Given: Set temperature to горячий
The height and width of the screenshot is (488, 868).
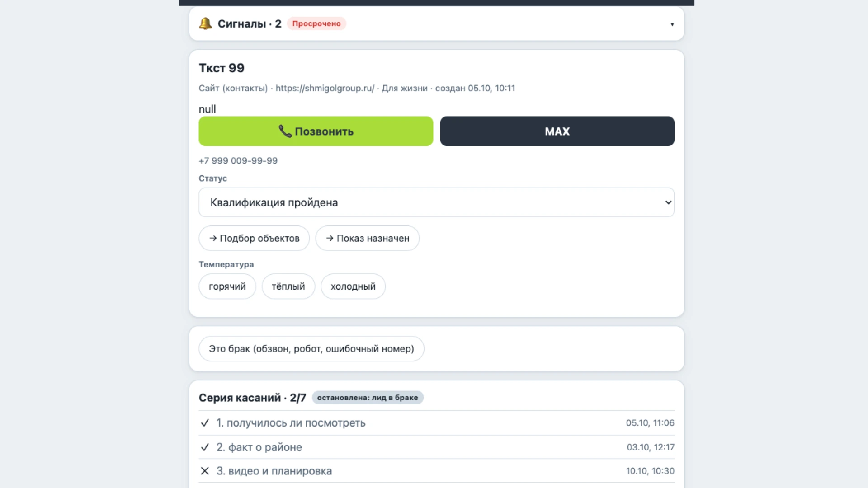Looking at the screenshot, I should [227, 286].
